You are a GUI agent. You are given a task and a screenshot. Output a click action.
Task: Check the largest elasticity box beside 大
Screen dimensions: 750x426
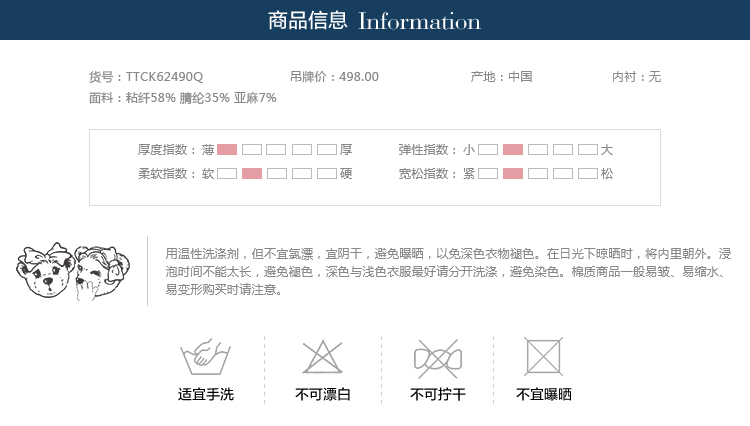pyautogui.click(x=588, y=150)
